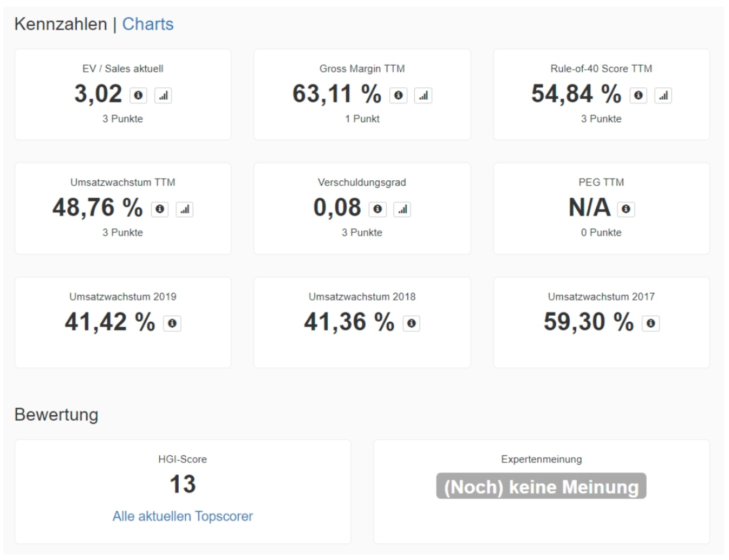Select the 41,42 % value
729x560 pixels.
[x=110, y=322]
